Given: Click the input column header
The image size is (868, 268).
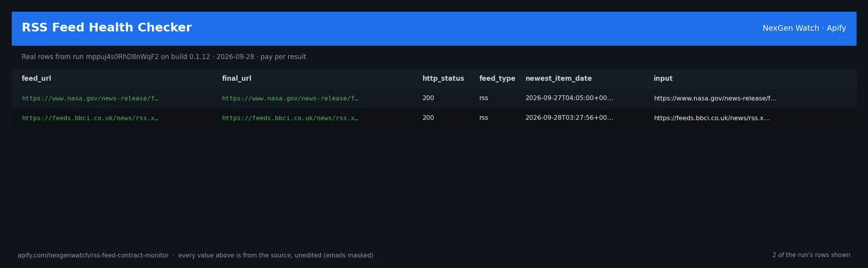Looking at the screenshot, I should point(663,79).
